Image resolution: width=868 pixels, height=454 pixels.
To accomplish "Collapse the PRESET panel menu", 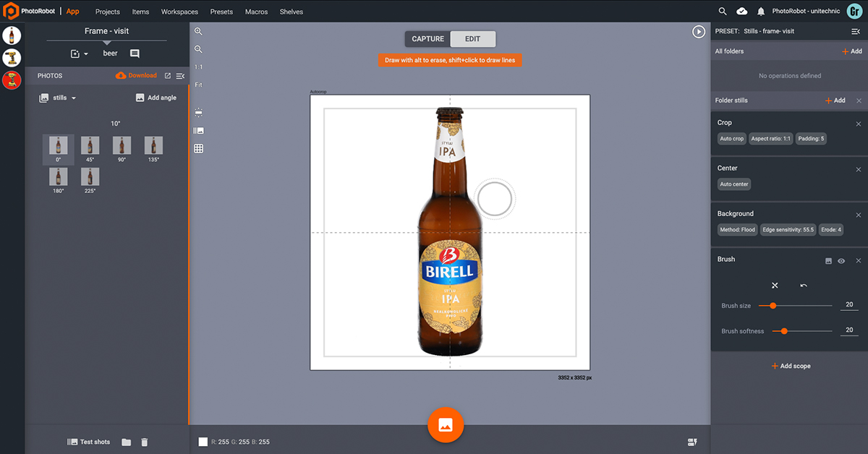I will point(856,32).
